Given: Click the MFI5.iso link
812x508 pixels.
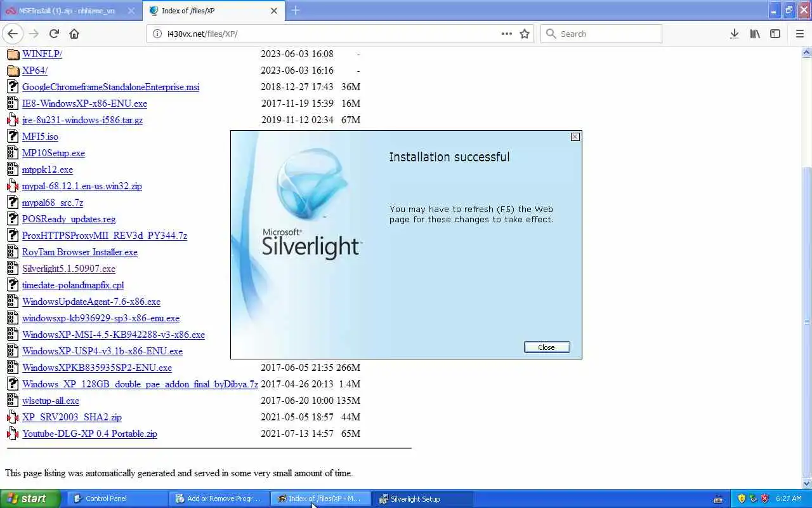Looking at the screenshot, I should (40, 137).
